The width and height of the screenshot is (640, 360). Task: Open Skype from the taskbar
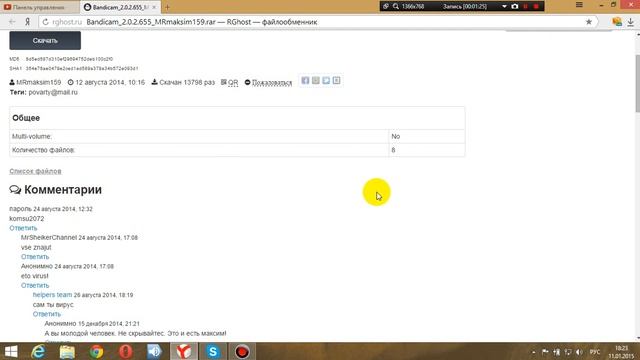coord(213,351)
